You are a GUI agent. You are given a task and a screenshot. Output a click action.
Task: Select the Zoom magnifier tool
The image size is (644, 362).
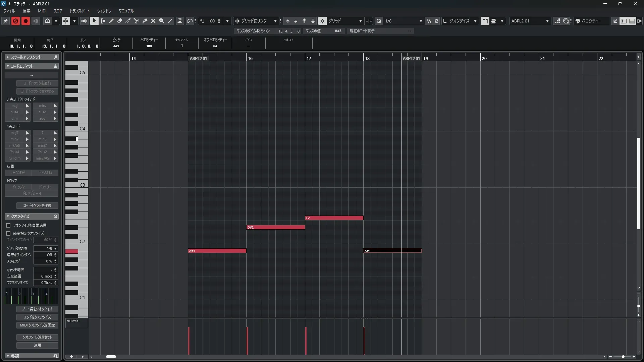click(162, 21)
